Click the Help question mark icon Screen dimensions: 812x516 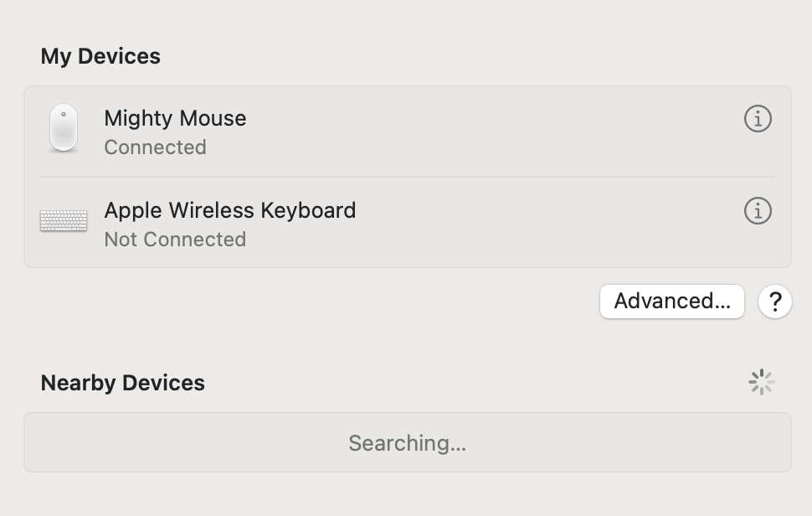click(774, 302)
